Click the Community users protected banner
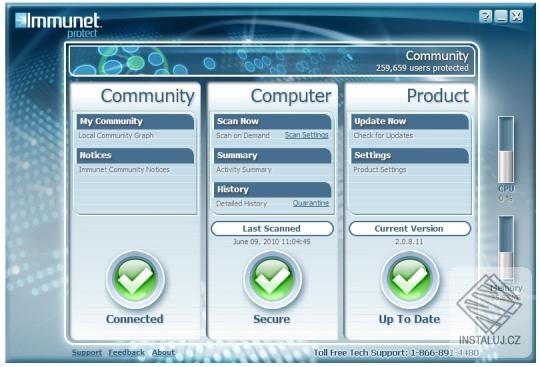 [272, 61]
